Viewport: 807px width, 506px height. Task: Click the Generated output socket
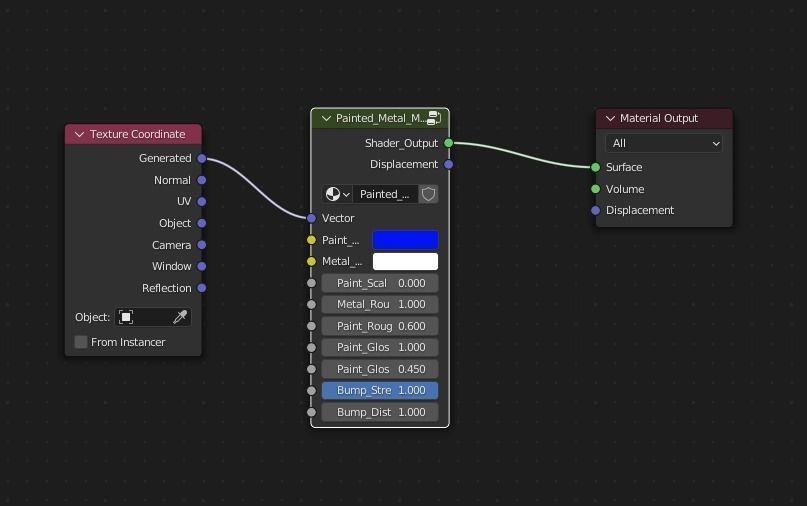click(x=202, y=159)
